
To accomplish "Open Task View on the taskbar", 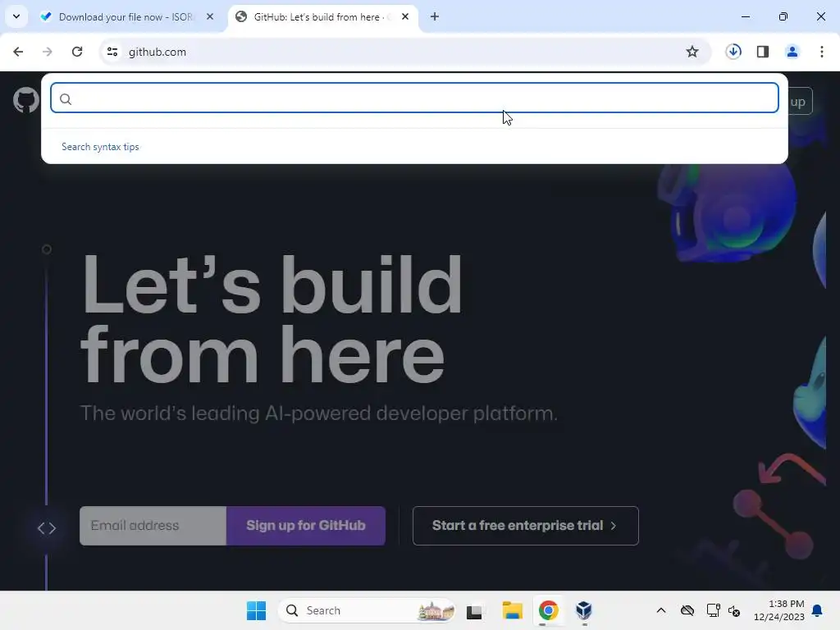I will (474, 611).
